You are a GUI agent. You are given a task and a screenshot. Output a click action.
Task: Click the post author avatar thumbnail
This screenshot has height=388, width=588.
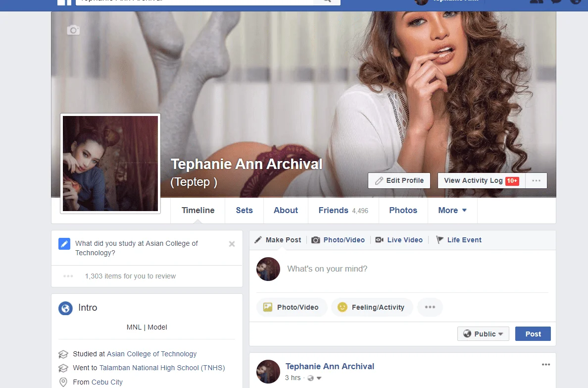pyautogui.click(x=268, y=372)
